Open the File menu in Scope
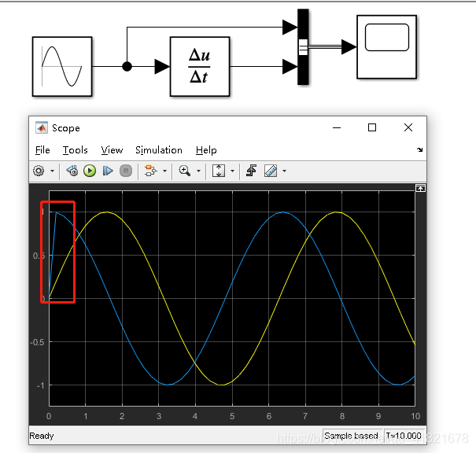Screen dimensions: 476x453 pyautogui.click(x=42, y=150)
